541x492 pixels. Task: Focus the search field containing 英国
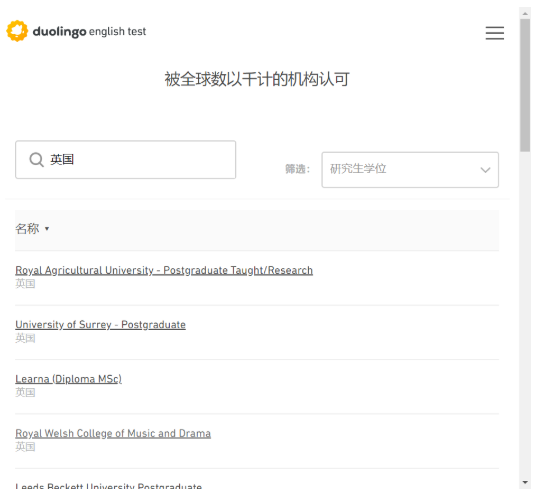[126, 159]
